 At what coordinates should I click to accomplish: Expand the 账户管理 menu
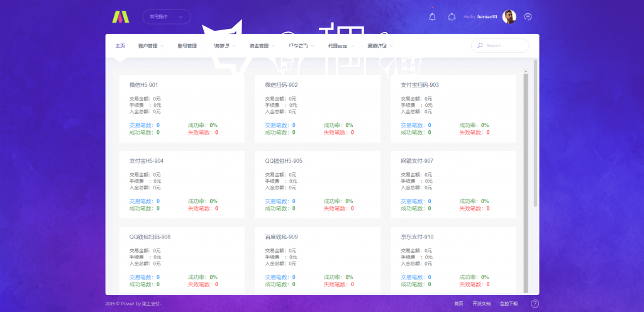tap(151, 46)
